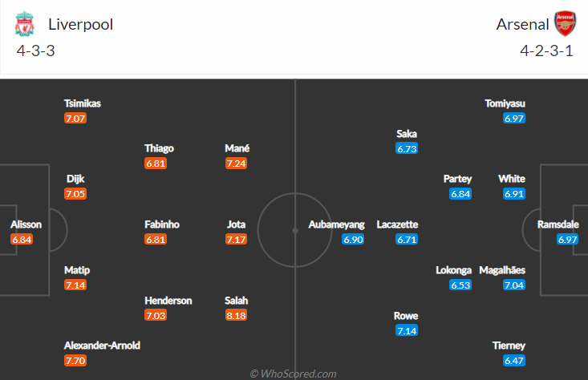The image size is (588, 380).
Task: Select Salah's 8.18 rating badge
Action: click(237, 315)
